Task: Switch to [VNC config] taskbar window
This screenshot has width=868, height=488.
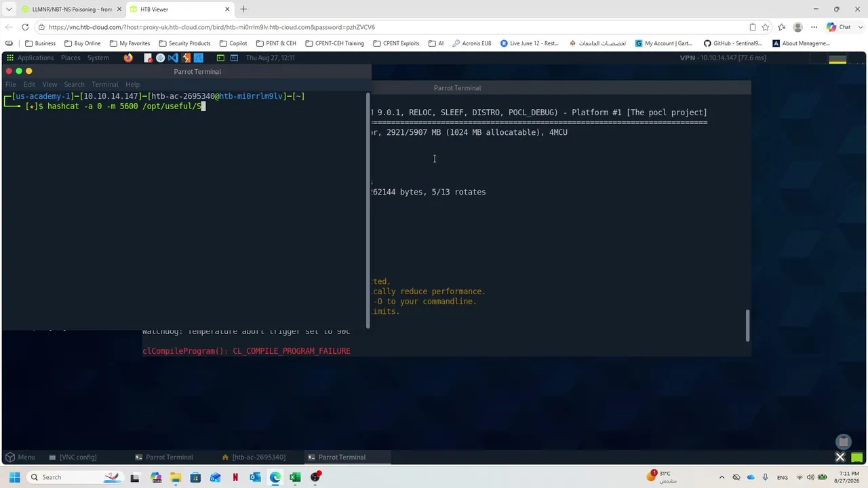Action: (73, 457)
